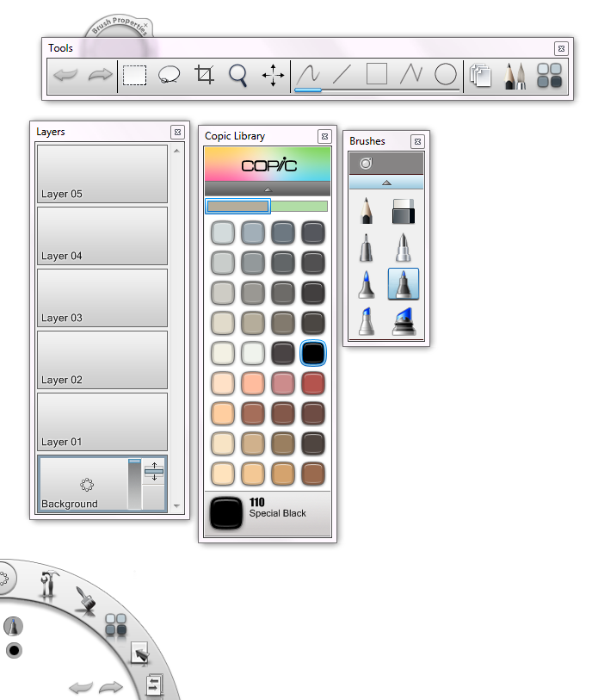Open lagoon paintbrush menu

pos(86,600)
